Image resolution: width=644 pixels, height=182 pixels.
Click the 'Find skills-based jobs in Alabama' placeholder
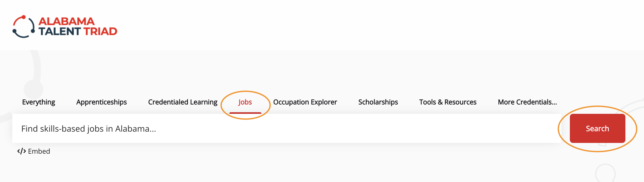click(x=89, y=129)
